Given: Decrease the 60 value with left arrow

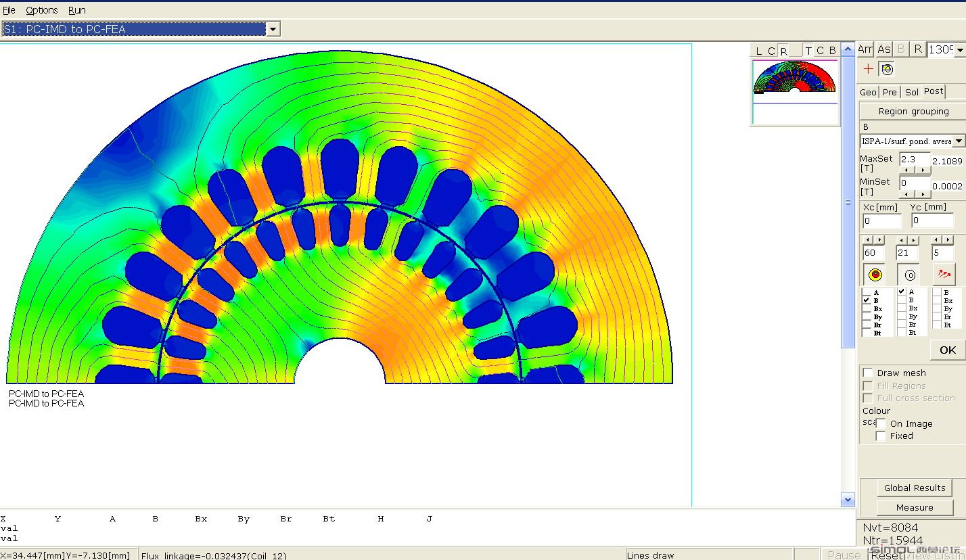Looking at the screenshot, I should (x=869, y=240).
